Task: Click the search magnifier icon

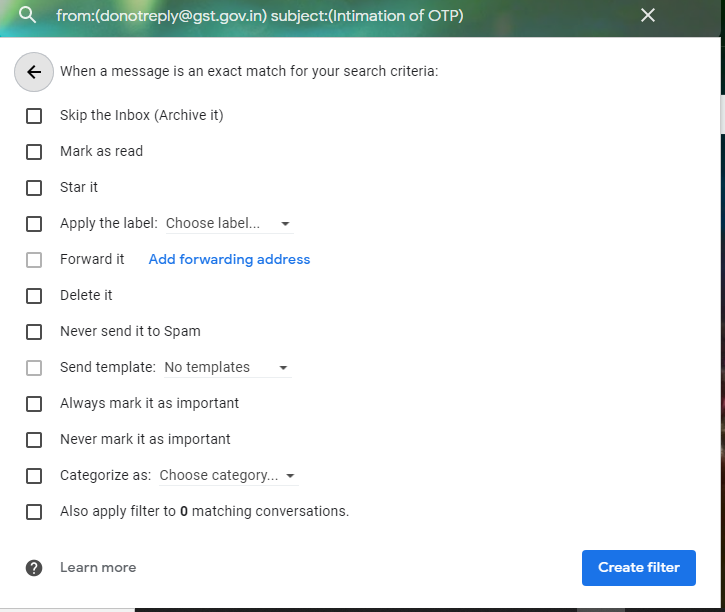Action: 28,16
